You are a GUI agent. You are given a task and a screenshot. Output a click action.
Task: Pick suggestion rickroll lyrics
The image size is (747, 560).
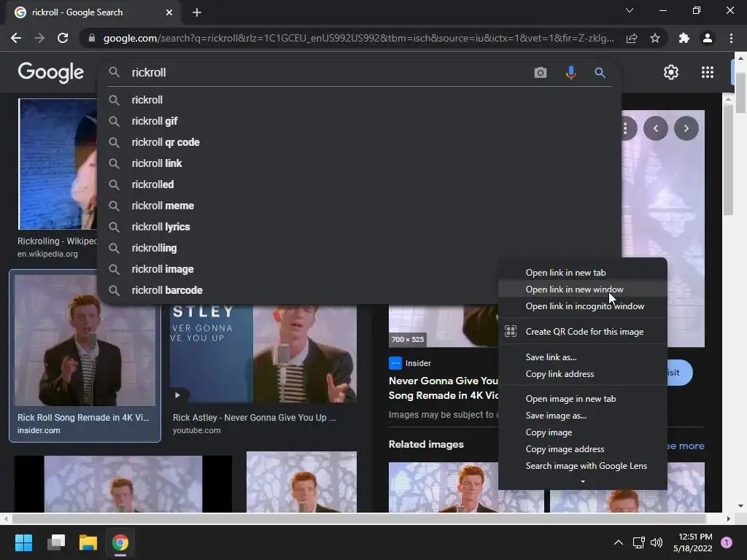click(x=359, y=227)
